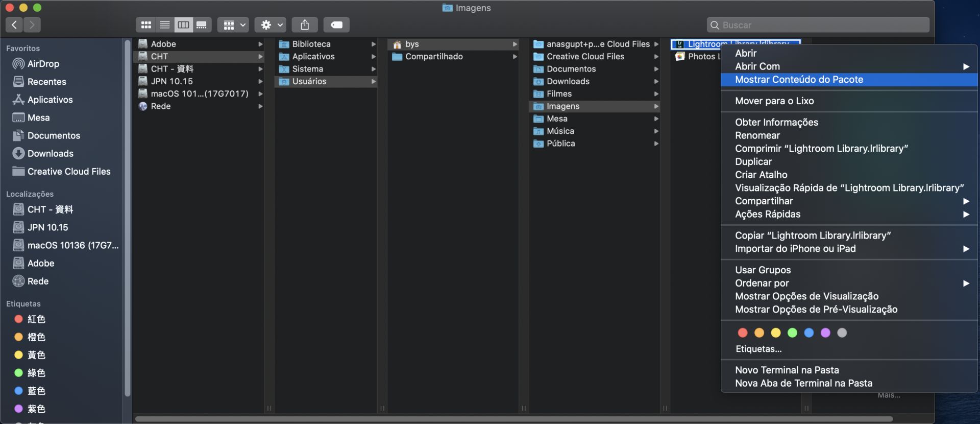Switch to column view in the toolbar
The width and height of the screenshot is (980, 424).
pos(183,25)
